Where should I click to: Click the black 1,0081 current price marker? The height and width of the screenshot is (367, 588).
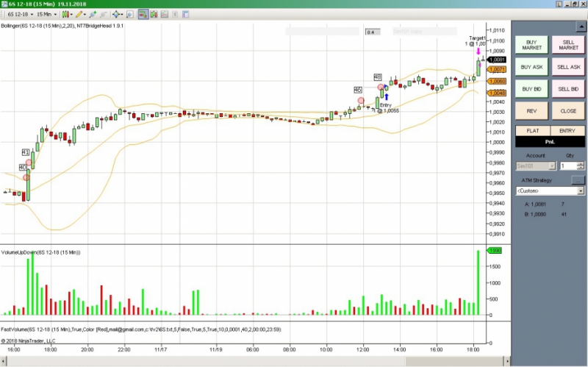[x=498, y=60]
